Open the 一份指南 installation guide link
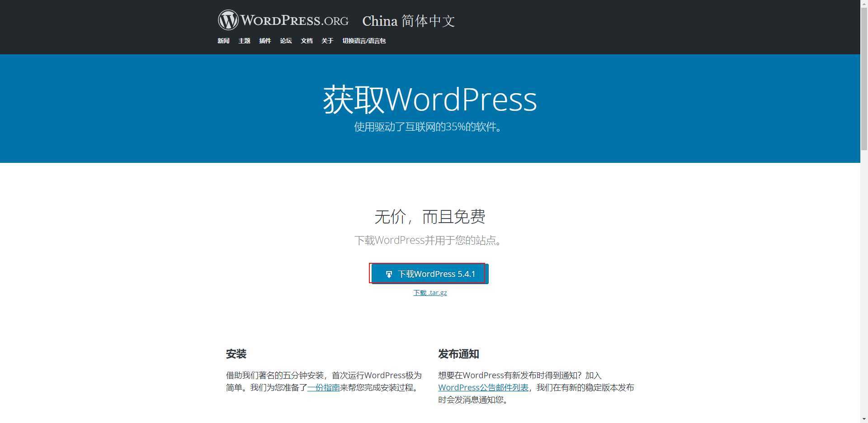The height and width of the screenshot is (423, 868). 323,388
